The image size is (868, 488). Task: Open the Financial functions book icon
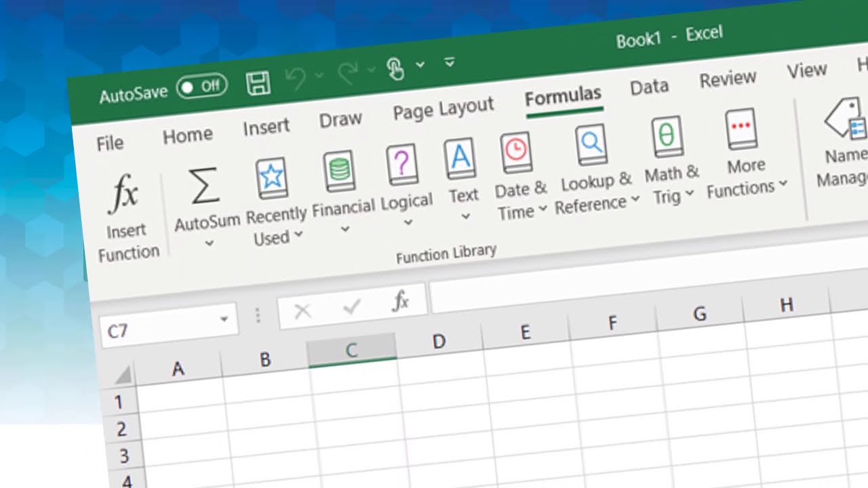point(339,171)
